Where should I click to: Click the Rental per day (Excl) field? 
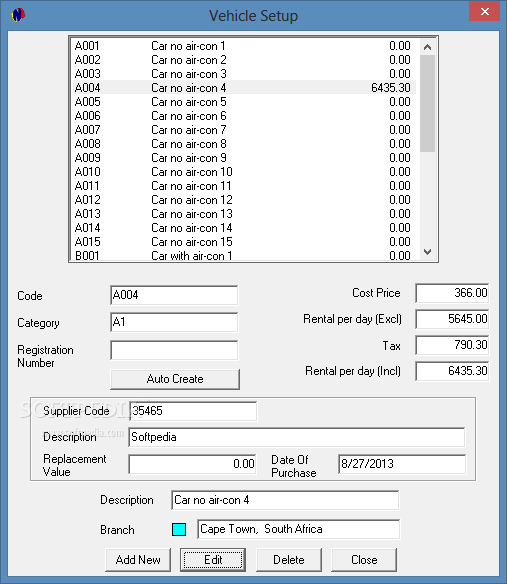[452, 319]
